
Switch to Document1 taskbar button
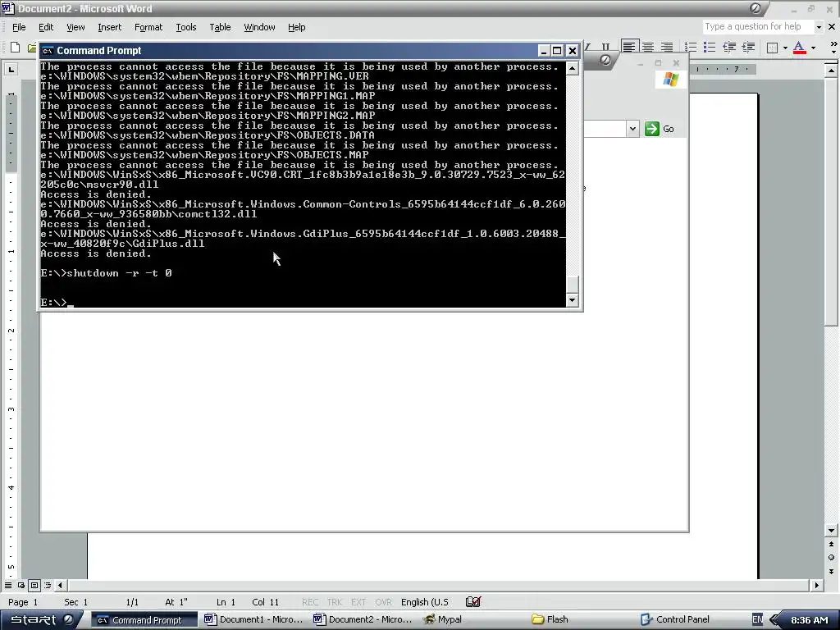(254, 620)
